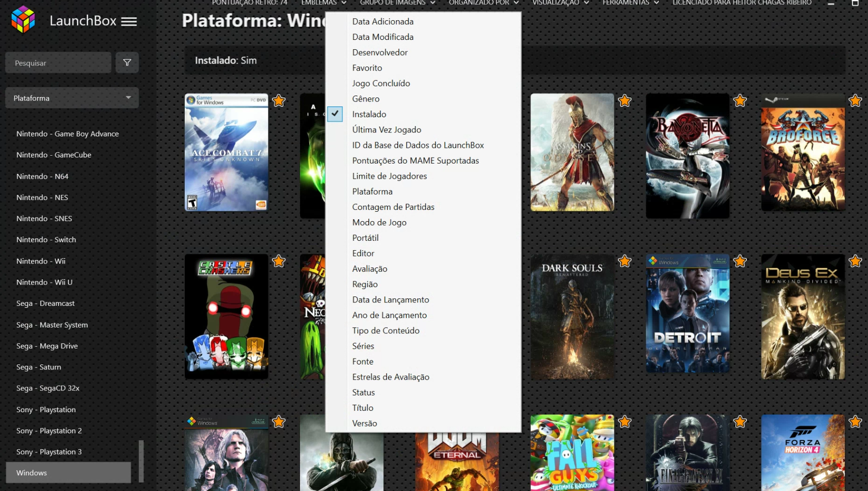The height and width of the screenshot is (491, 868).
Task: Toggle favorite star on Castle Crashers
Action: tap(279, 261)
